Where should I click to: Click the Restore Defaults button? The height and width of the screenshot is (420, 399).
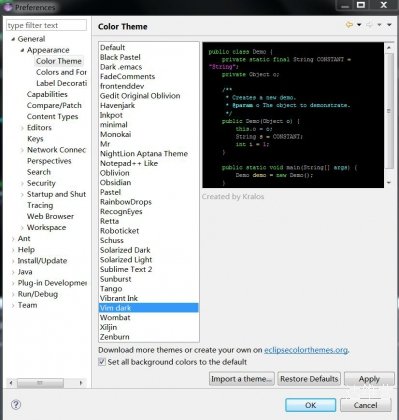(309, 379)
